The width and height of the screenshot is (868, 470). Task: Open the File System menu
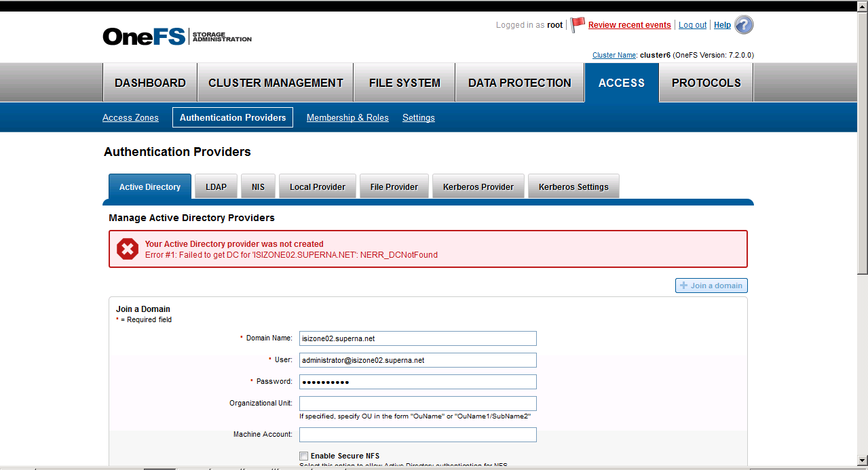click(x=404, y=83)
